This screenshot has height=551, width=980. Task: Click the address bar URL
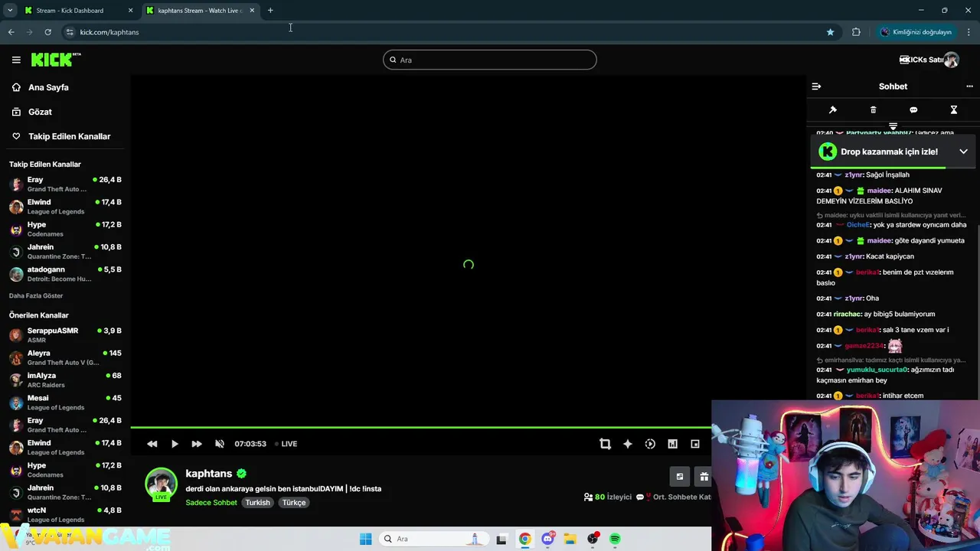coord(109,32)
